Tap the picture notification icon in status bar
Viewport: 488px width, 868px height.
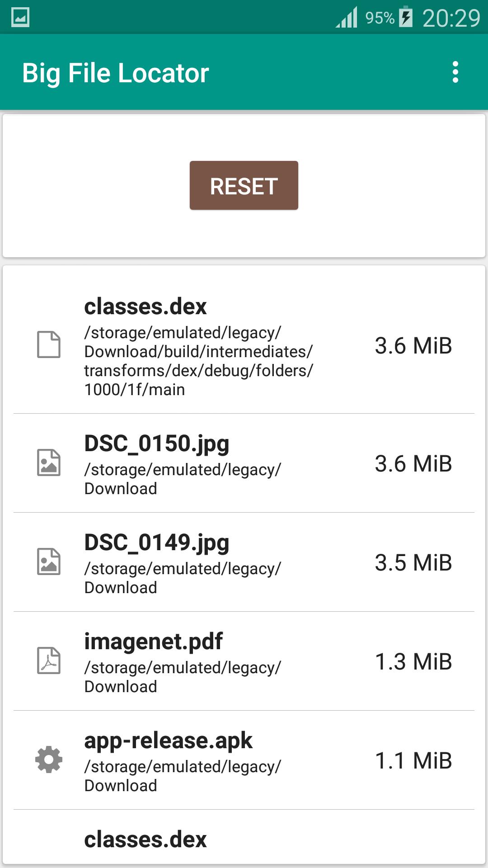tap(20, 17)
